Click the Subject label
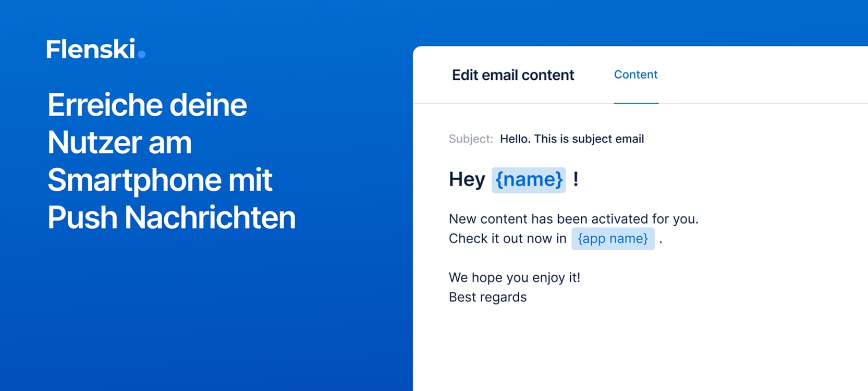Image resolution: width=868 pixels, height=391 pixels. pyautogui.click(x=470, y=139)
